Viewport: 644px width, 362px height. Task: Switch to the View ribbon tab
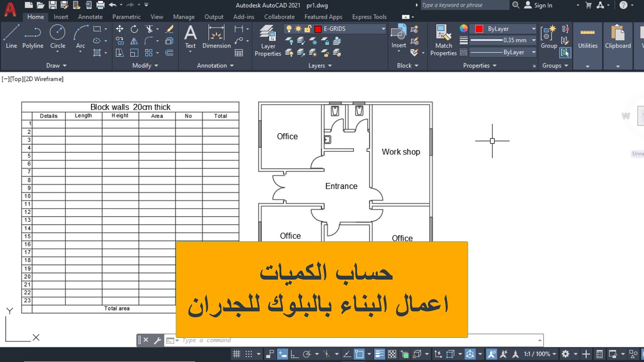(157, 17)
